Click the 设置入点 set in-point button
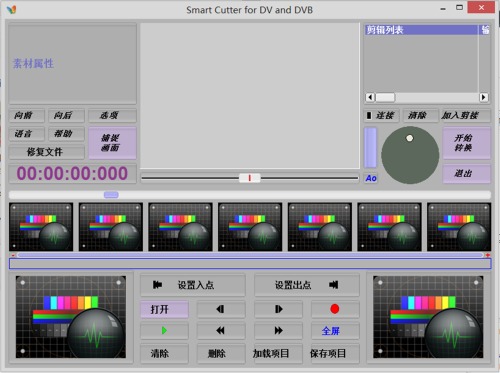500x373 pixels. click(x=193, y=285)
